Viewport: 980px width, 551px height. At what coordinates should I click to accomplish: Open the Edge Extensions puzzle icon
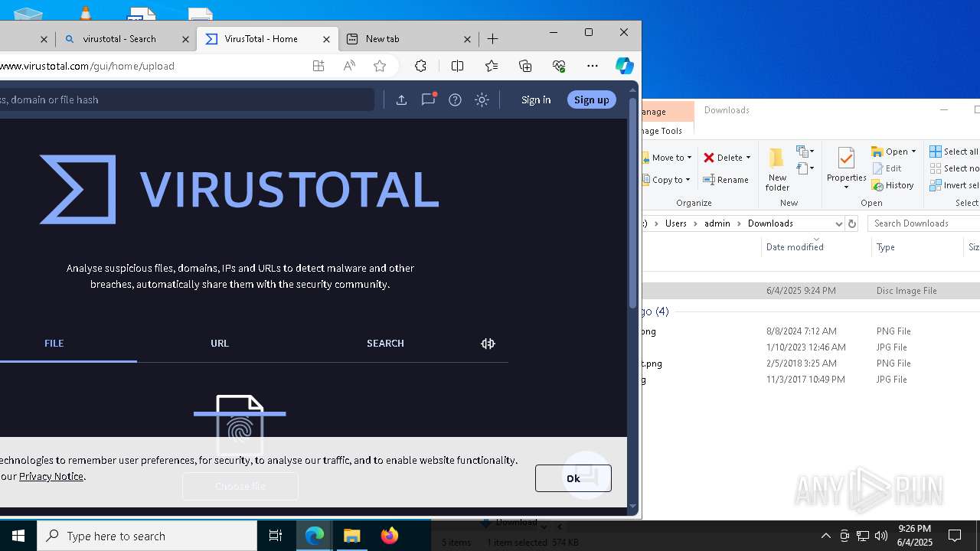(x=420, y=66)
